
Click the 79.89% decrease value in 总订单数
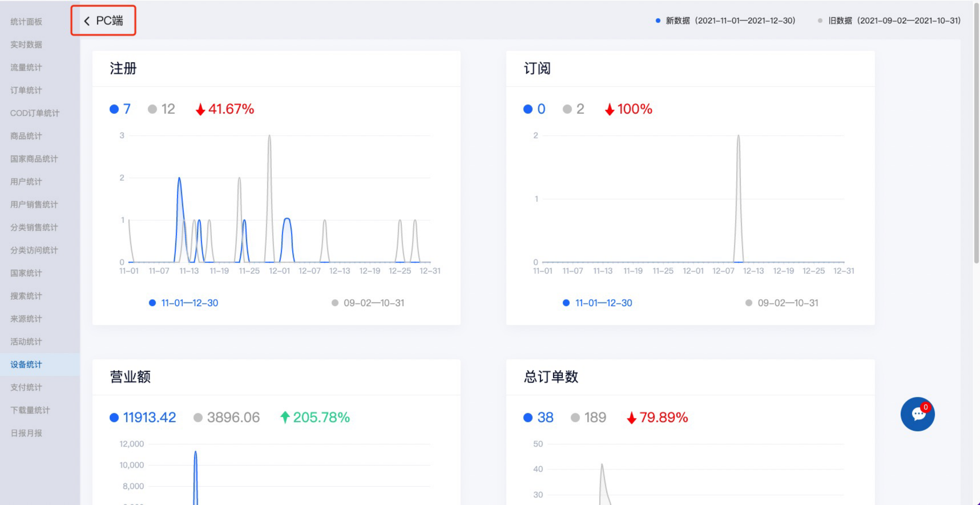[657, 417]
